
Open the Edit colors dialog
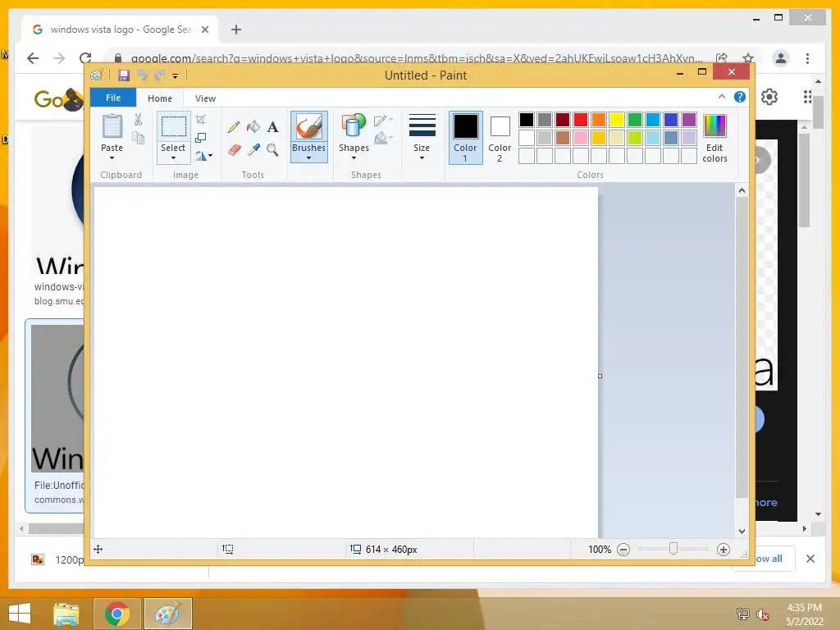click(x=714, y=138)
